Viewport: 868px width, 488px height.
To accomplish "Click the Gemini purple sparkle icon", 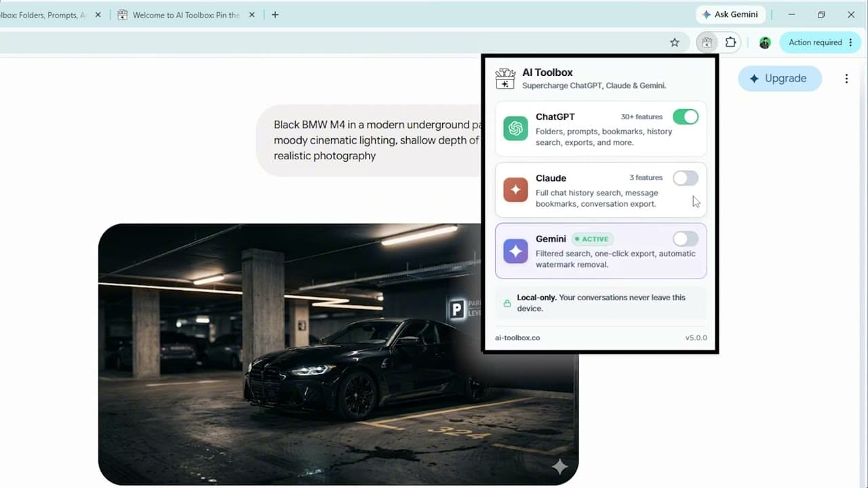I will 515,251.
